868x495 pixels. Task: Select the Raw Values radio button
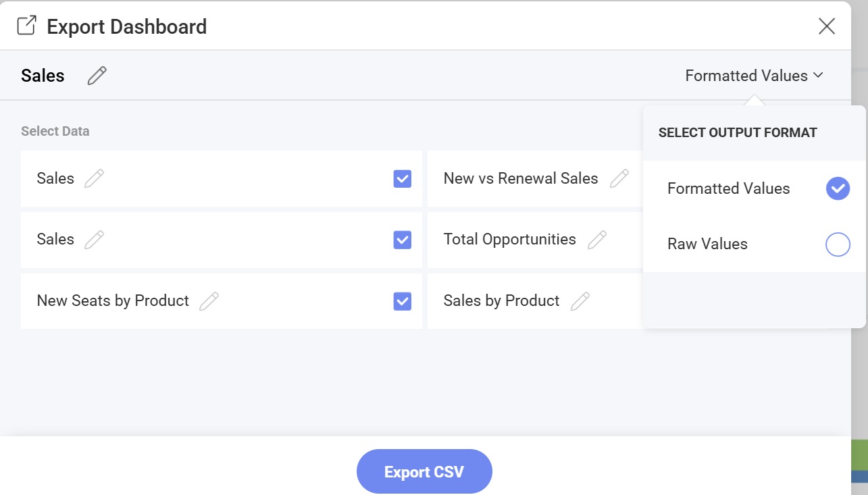pos(838,244)
